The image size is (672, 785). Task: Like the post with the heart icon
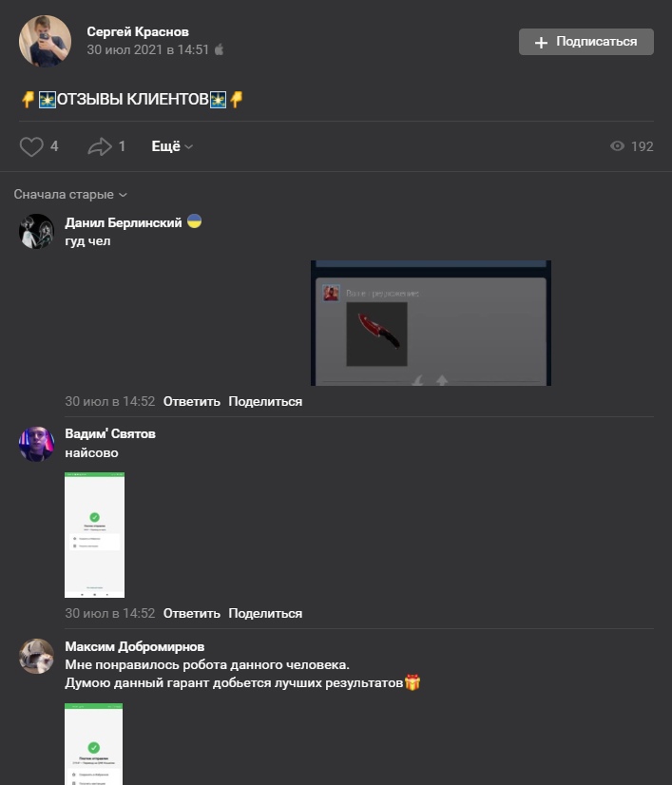31,146
